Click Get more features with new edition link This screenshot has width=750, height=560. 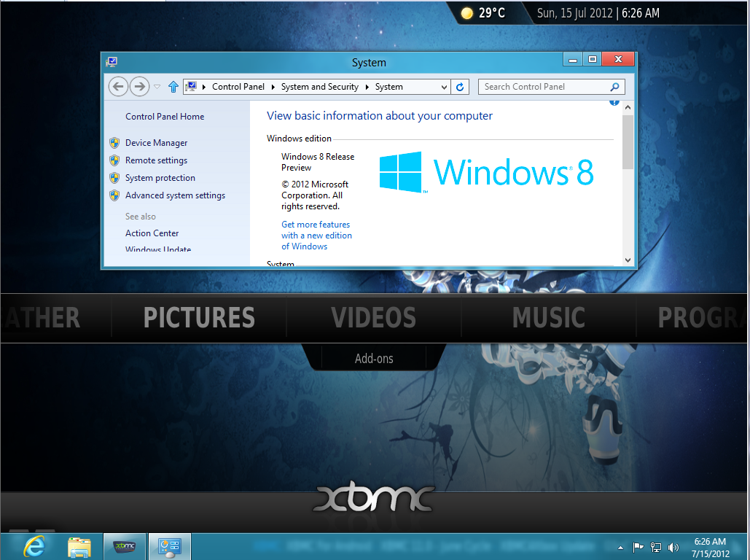(x=316, y=236)
